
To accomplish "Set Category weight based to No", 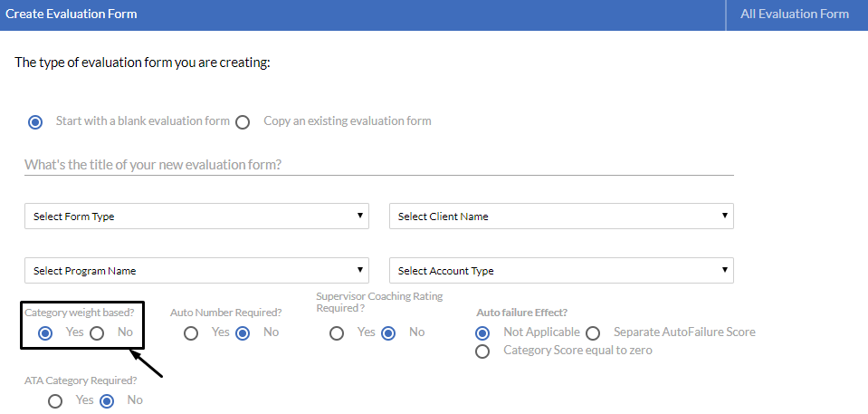I will click(97, 333).
